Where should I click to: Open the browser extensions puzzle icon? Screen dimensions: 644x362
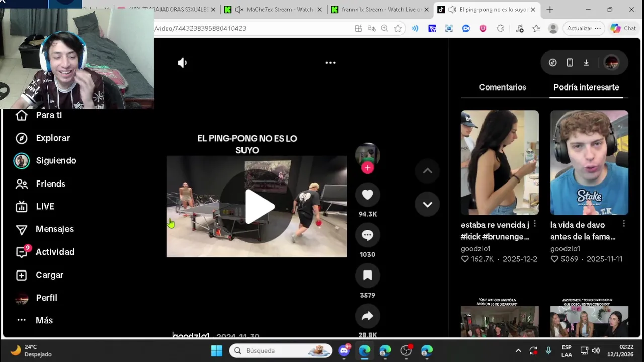pos(500,28)
